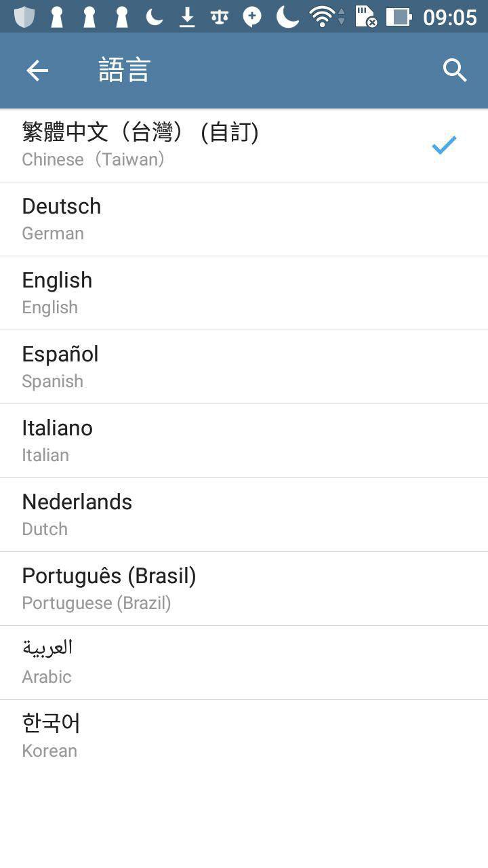488x868 pixels.
Task: Open the search magnifier icon
Action: tap(455, 70)
